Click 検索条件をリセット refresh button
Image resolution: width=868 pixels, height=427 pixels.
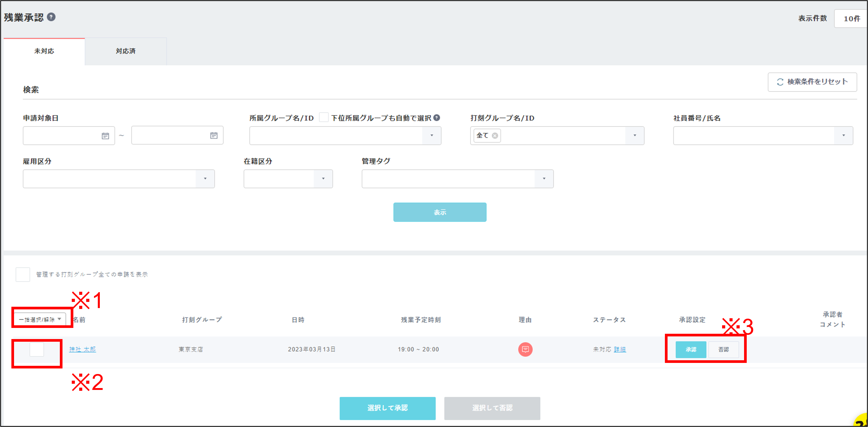(812, 82)
